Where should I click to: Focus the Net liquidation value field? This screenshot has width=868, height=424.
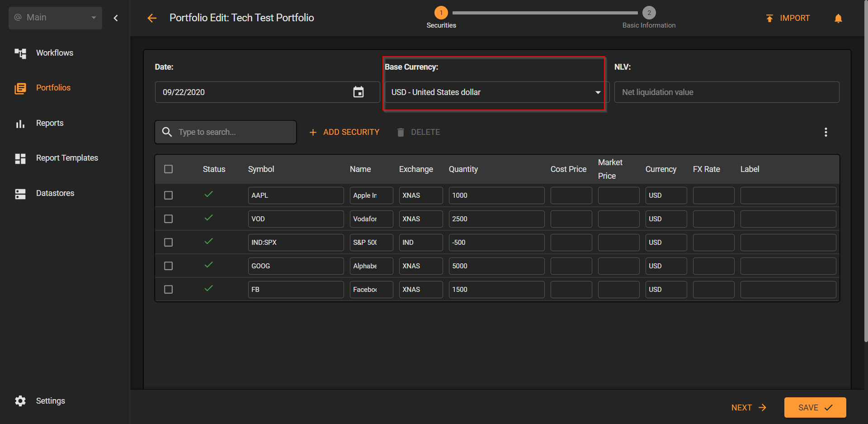726,92
